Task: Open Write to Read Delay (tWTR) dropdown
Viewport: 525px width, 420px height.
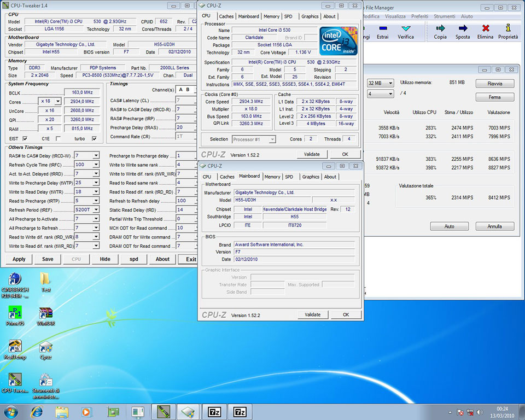Action: click(x=96, y=191)
